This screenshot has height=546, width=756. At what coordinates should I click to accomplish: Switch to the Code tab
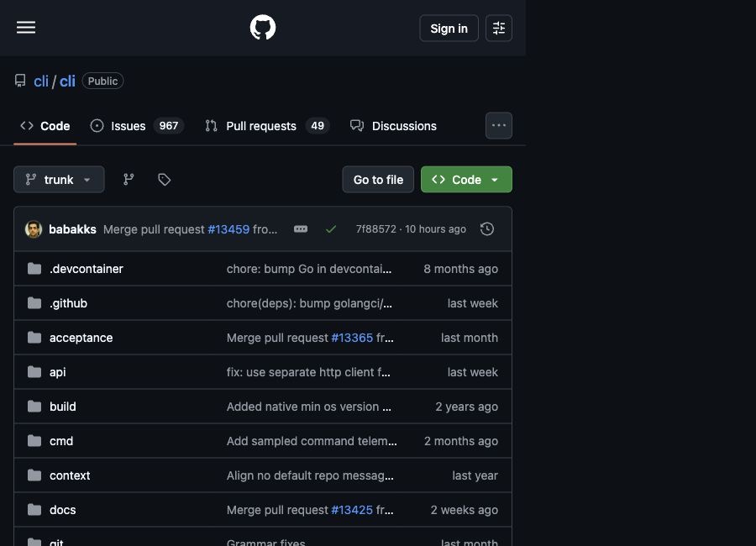point(45,126)
